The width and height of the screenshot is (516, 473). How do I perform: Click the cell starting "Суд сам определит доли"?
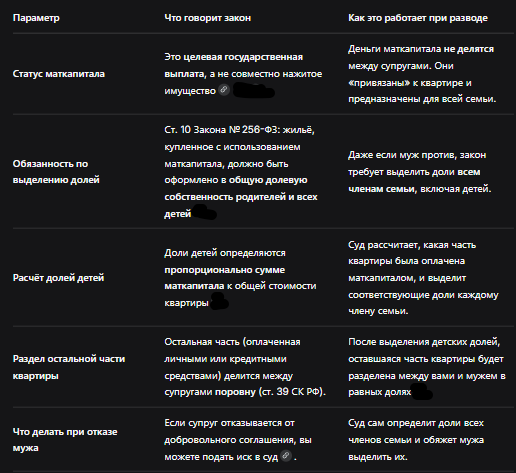416,440
